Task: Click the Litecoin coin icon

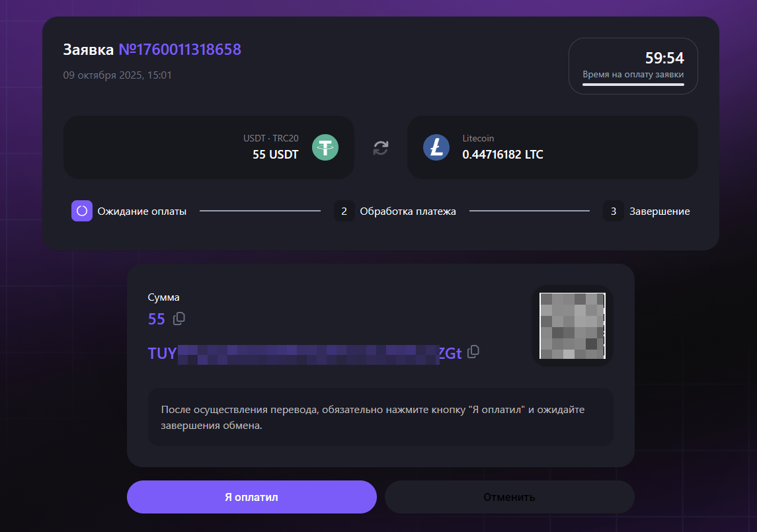Action: [x=436, y=147]
